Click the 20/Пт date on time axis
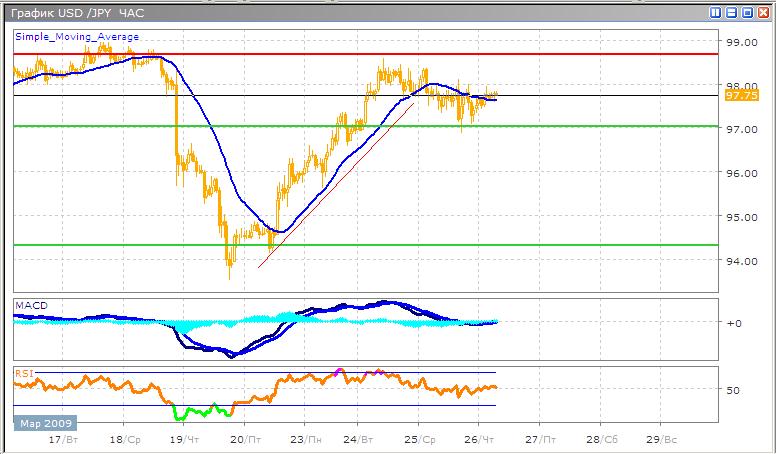This screenshot has width=776, height=454. tap(240, 440)
